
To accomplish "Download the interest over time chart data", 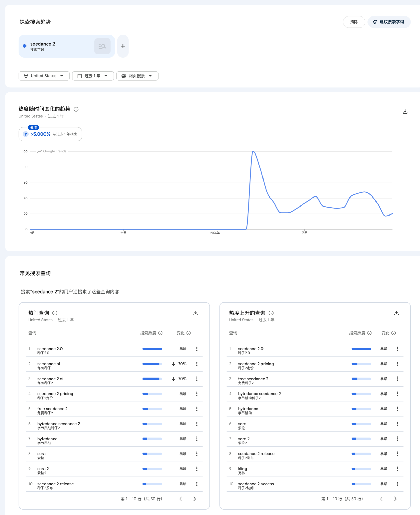I will click(x=405, y=111).
